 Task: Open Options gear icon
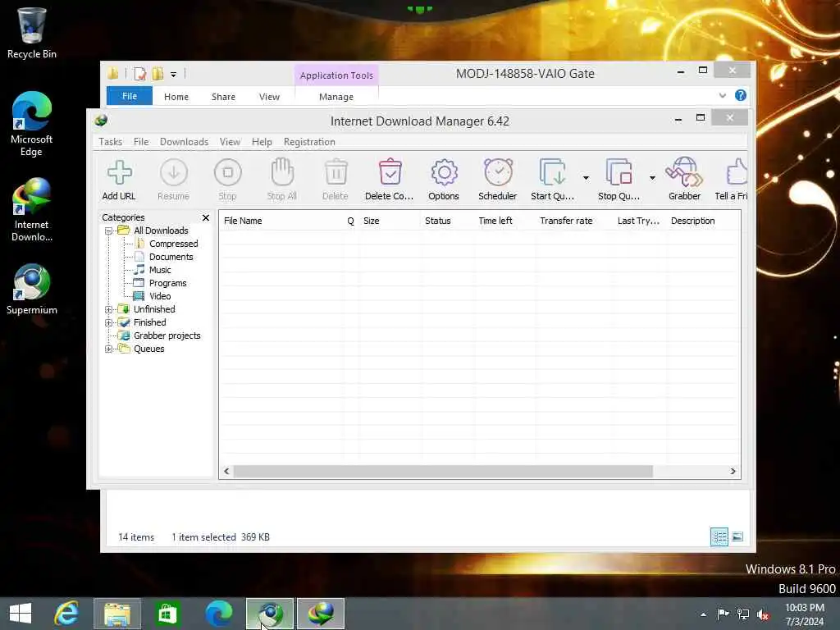(444, 172)
